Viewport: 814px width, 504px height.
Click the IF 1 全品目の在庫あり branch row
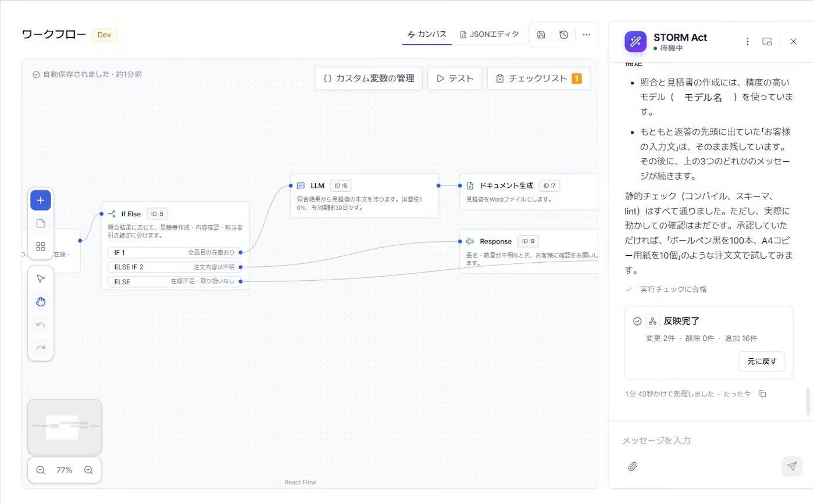[174, 252]
